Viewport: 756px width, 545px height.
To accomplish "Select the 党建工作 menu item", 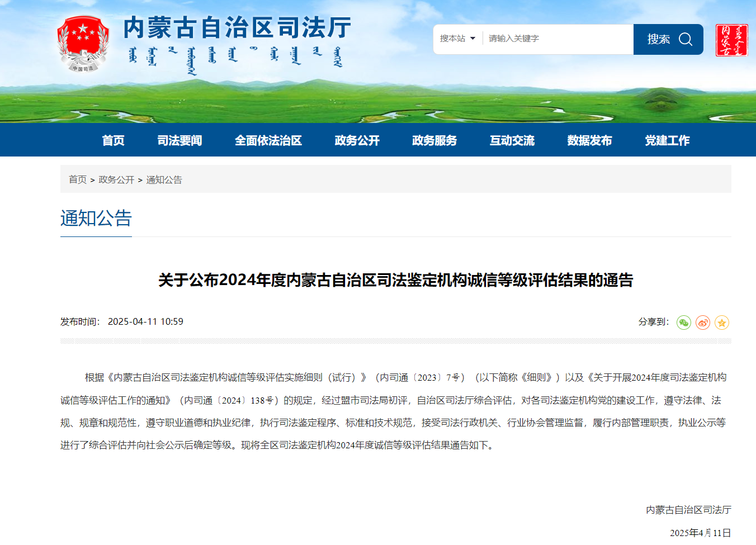I will (x=667, y=140).
